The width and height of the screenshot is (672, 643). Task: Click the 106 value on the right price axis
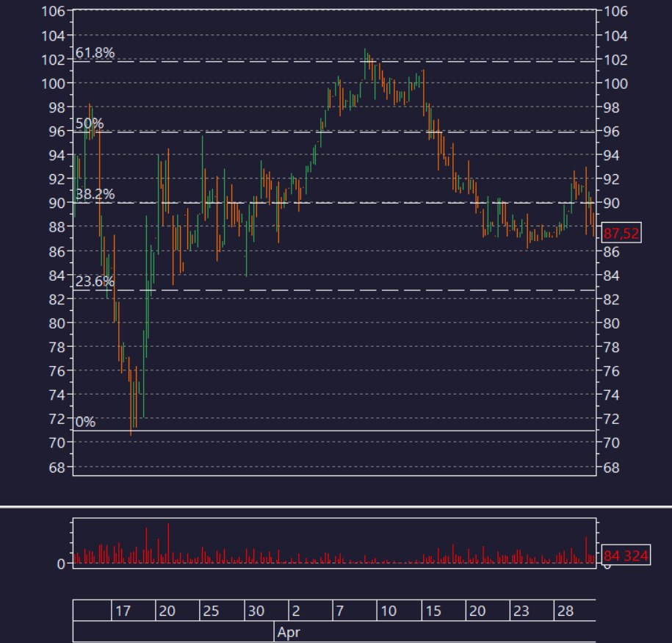(616, 12)
